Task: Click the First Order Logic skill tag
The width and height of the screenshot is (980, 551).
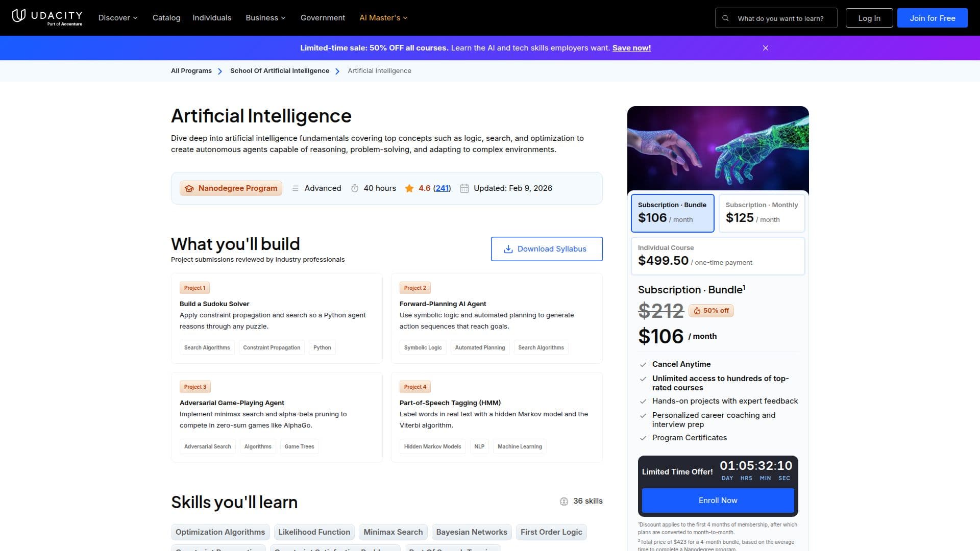Action: [x=551, y=532]
